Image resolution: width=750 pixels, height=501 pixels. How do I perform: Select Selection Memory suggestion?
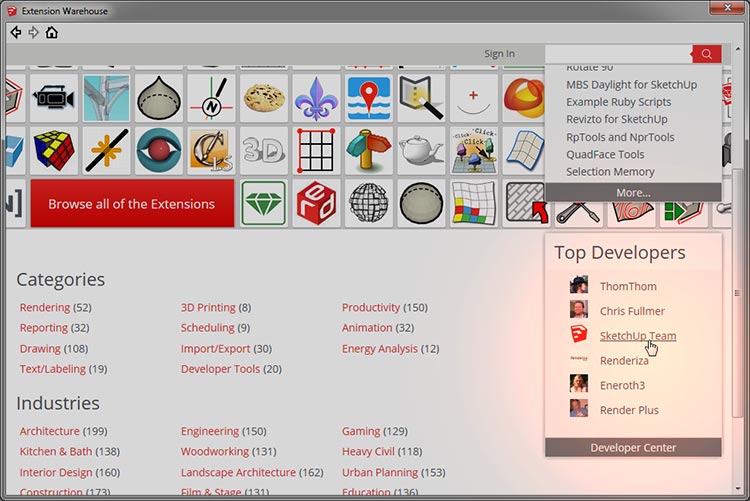610,171
